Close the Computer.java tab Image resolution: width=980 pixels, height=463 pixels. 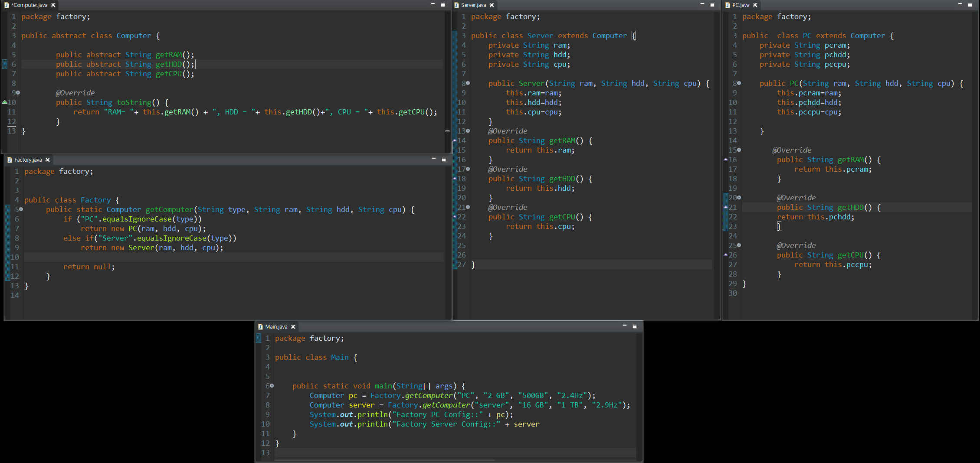point(53,5)
